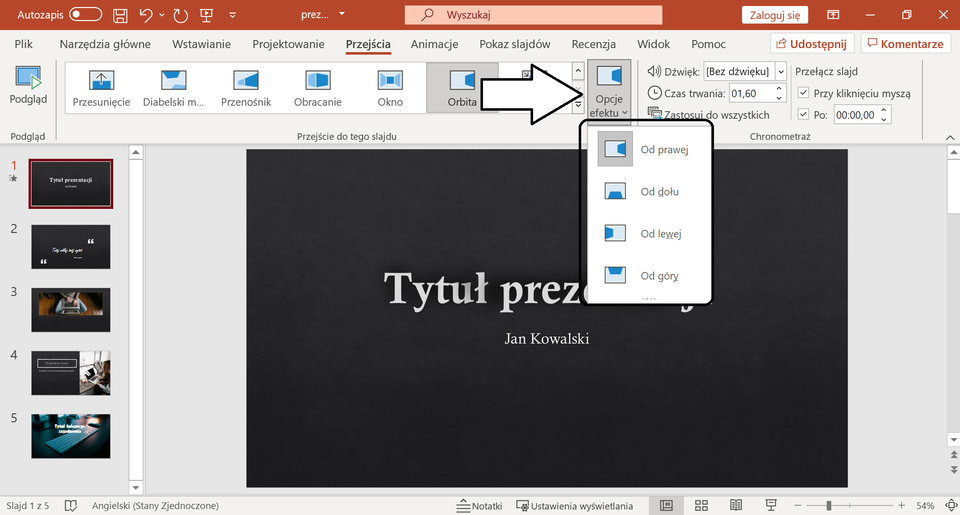Switch to Projektowanie tab

pyautogui.click(x=288, y=44)
